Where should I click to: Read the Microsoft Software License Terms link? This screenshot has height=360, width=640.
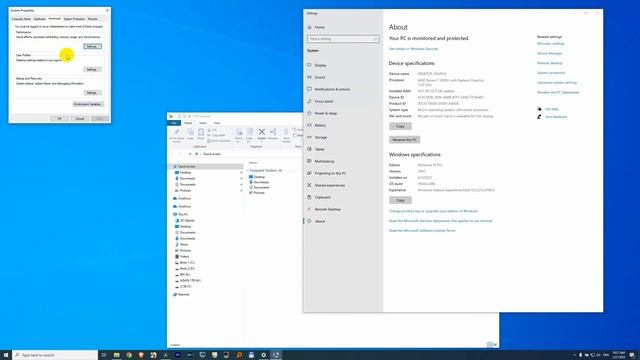coord(422,231)
